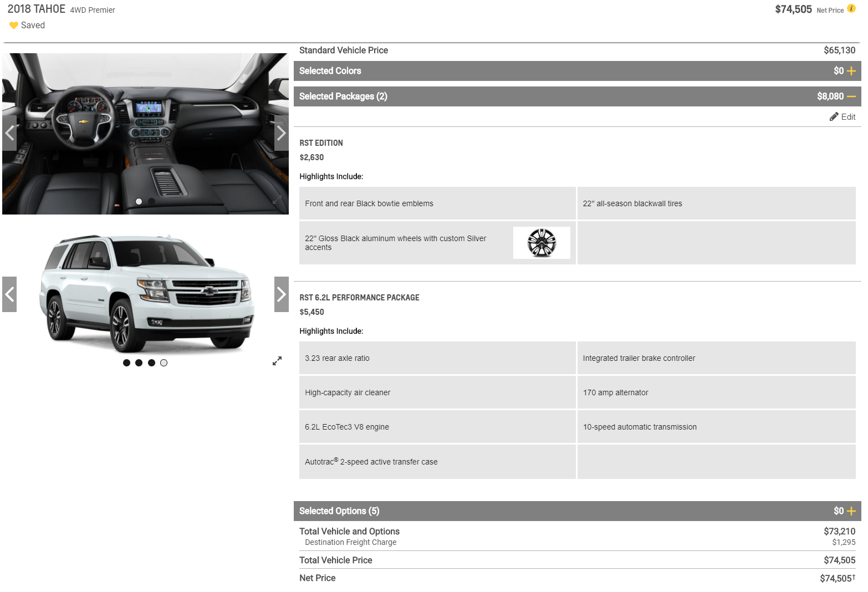Click the '2018 TAHOE' heading
This screenshot has height=592, width=868.
point(37,9)
